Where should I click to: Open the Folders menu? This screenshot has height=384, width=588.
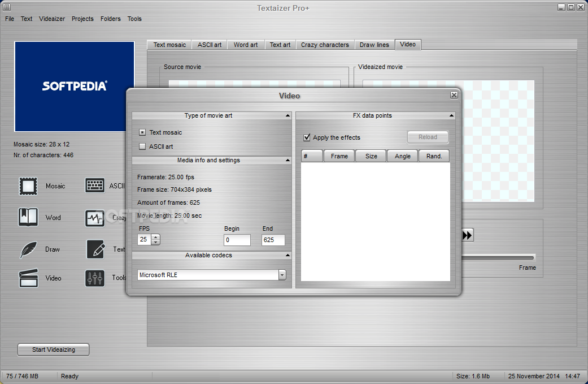coord(111,19)
